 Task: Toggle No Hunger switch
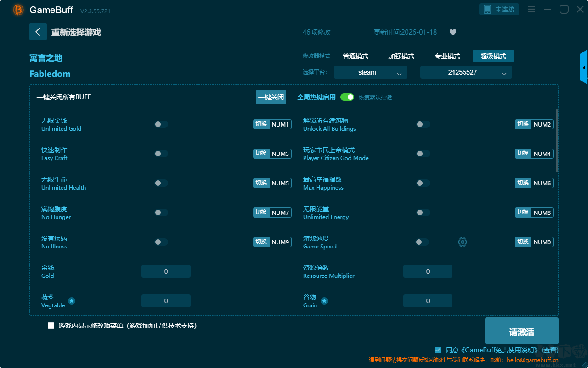click(161, 213)
